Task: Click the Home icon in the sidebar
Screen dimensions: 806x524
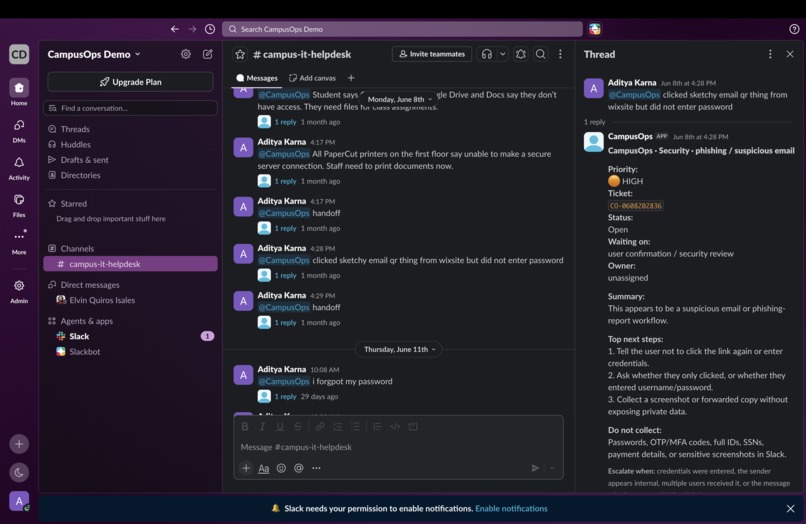Action: [x=19, y=88]
